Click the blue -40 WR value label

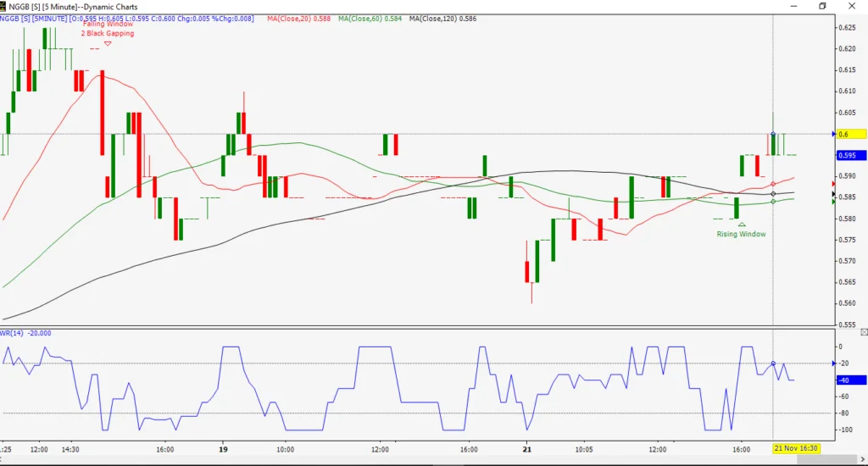coord(851,380)
